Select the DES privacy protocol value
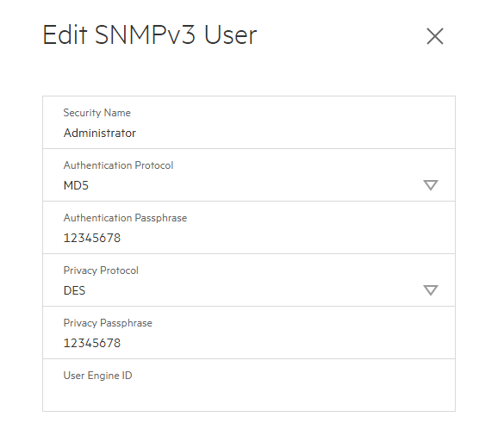The image size is (504, 429). click(74, 290)
